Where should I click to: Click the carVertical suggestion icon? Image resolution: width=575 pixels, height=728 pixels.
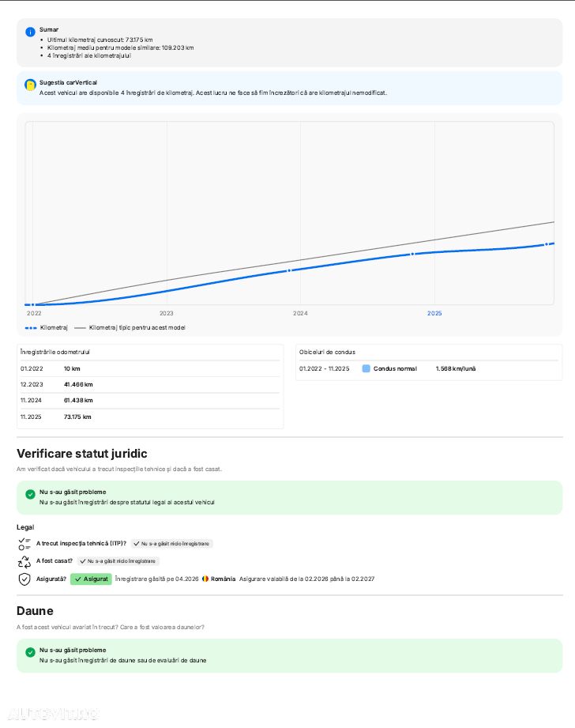30,85
